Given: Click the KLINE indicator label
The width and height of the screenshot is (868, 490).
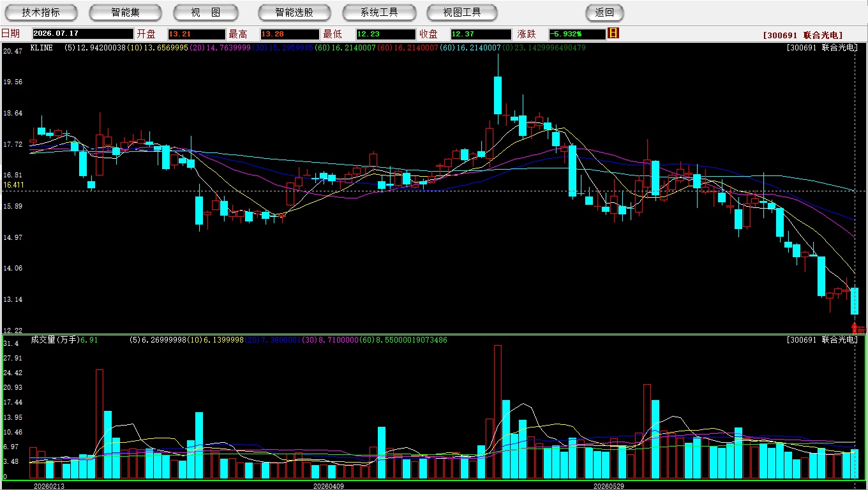Looking at the screenshot, I should (41, 48).
